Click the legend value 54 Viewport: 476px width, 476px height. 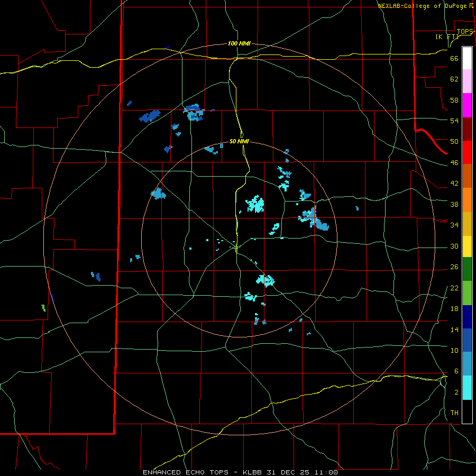[x=454, y=121]
